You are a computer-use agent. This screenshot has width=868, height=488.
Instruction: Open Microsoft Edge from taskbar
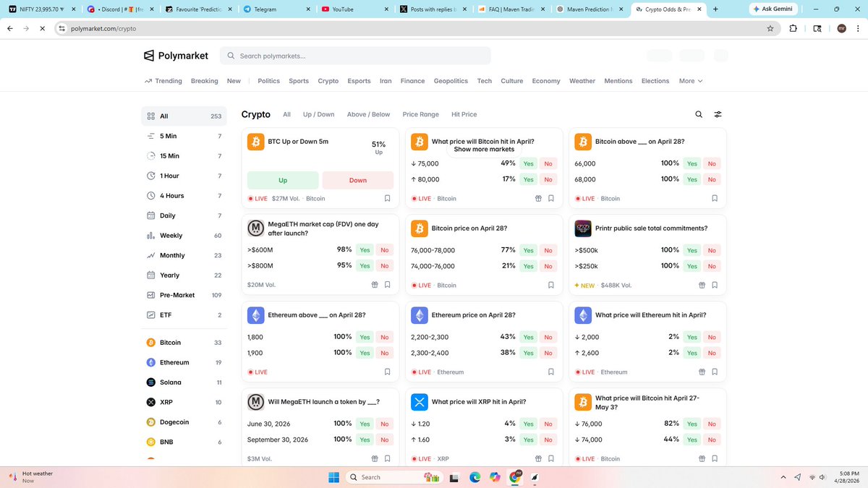coord(475,477)
